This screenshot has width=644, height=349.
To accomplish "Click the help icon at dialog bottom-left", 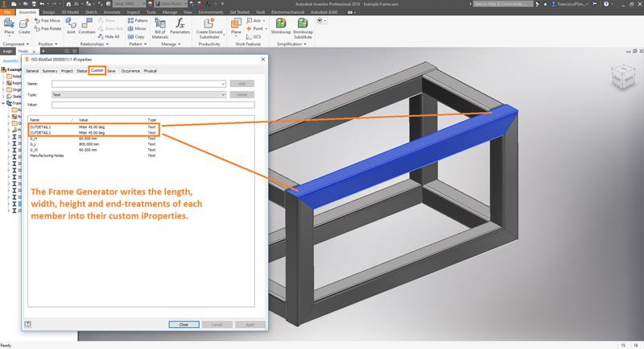I will (x=27, y=324).
